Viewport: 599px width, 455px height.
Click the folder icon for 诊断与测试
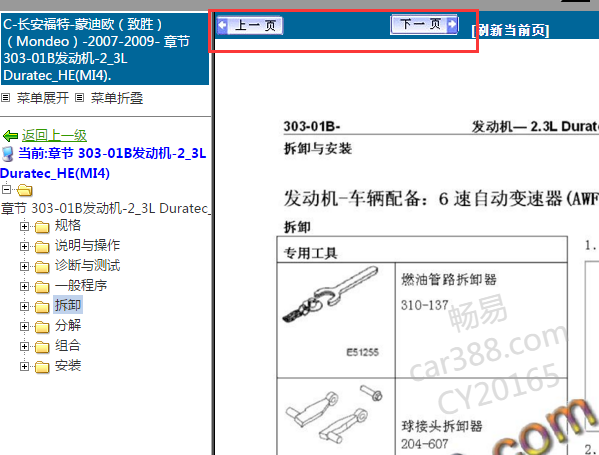pyautogui.click(x=42, y=267)
